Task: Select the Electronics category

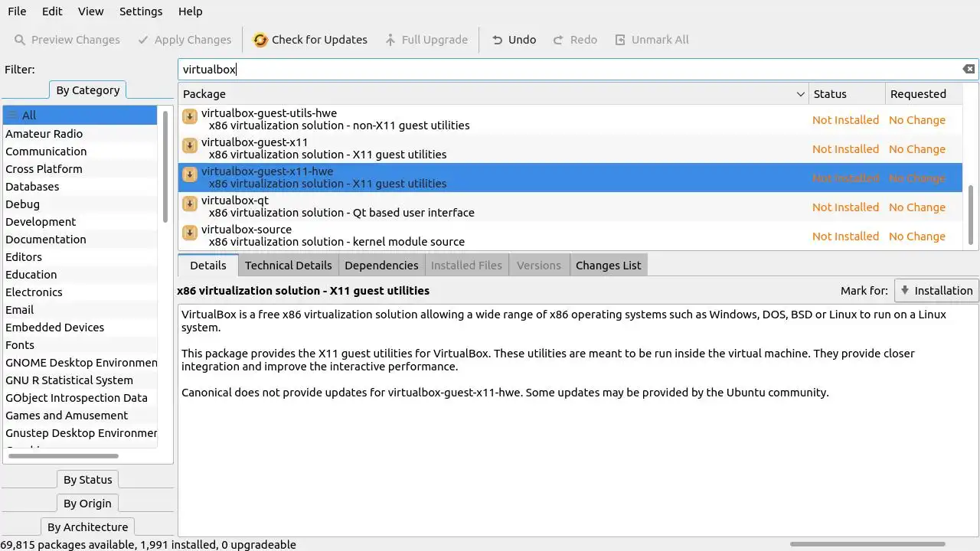Action: tap(80, 292)
